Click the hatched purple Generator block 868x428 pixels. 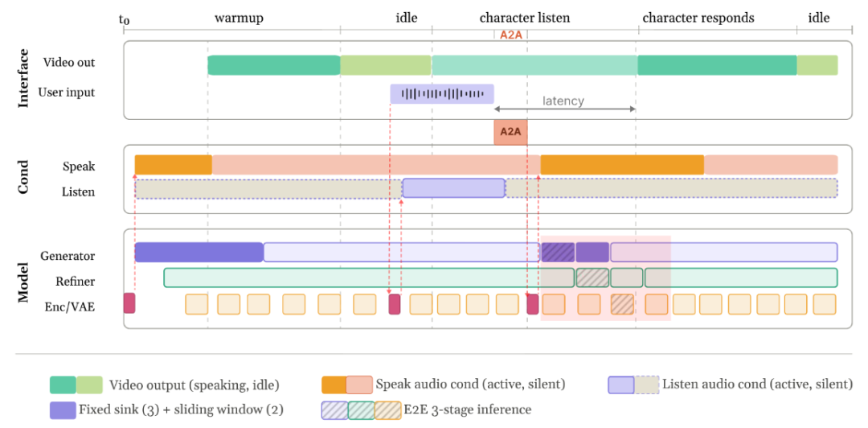558,252
